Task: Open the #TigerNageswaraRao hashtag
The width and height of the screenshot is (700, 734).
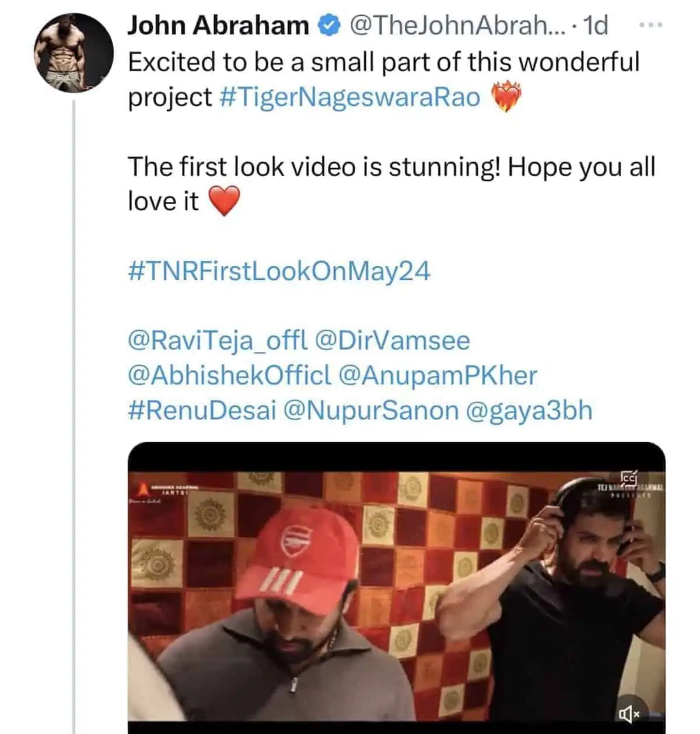Action: [351, 97]
